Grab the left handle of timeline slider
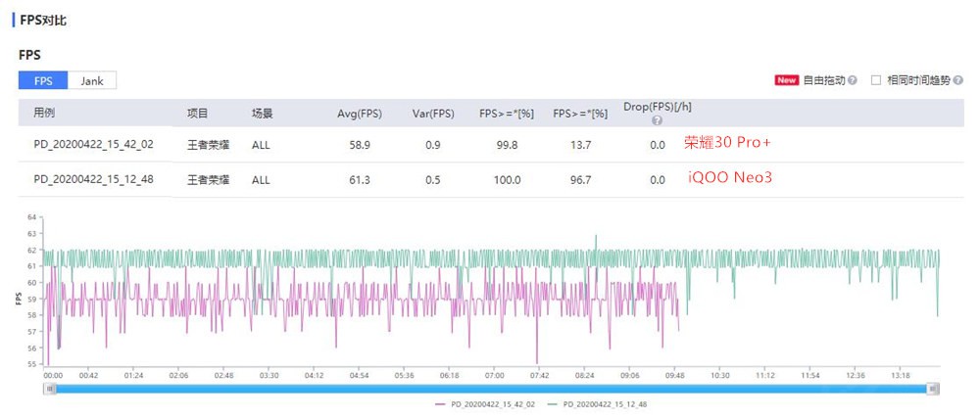This screenshot has width=980, height=420. pos(50,389)
